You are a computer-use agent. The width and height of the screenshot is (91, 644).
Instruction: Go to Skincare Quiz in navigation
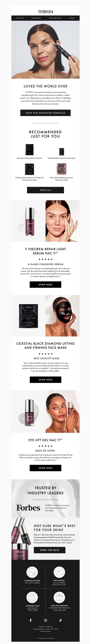55,18
